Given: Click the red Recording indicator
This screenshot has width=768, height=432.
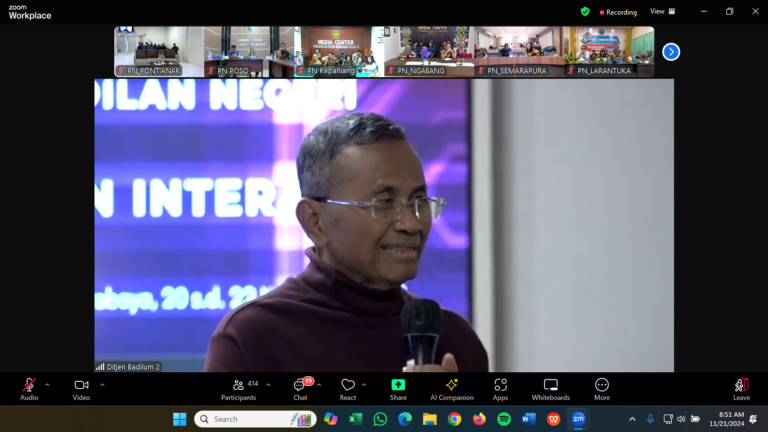Looking at the screenshot, I should 618,12.
